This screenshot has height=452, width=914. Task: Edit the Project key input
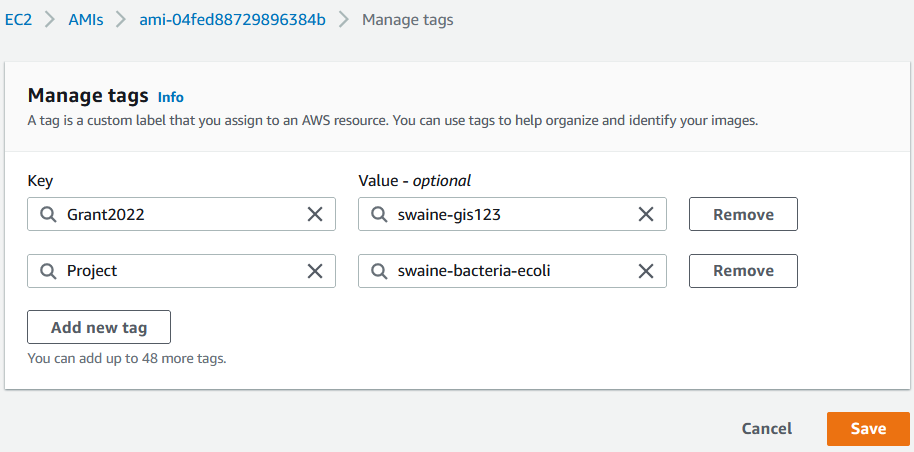pos(181,271)
